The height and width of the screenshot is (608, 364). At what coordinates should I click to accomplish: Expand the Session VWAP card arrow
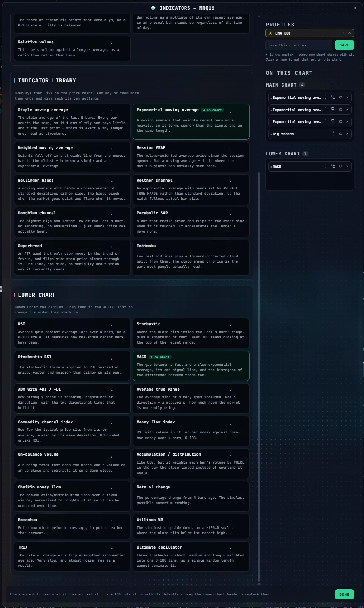point(230,149)
